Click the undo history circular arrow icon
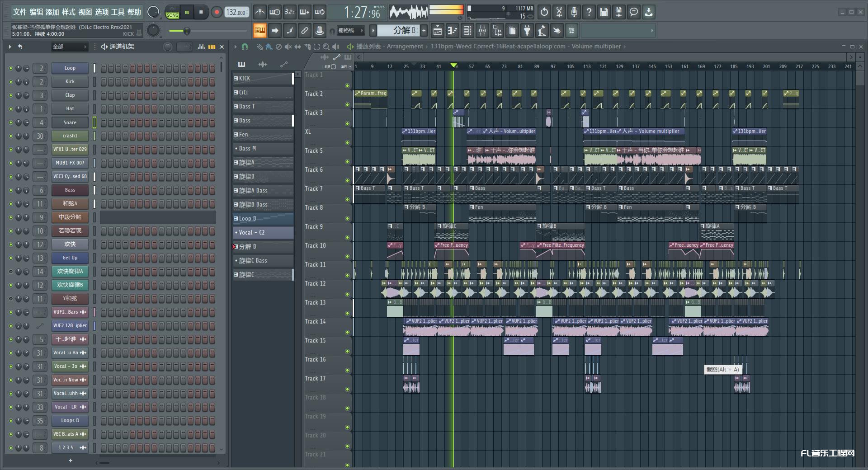Viewport: 868px width, 470px height. point(544,12)
